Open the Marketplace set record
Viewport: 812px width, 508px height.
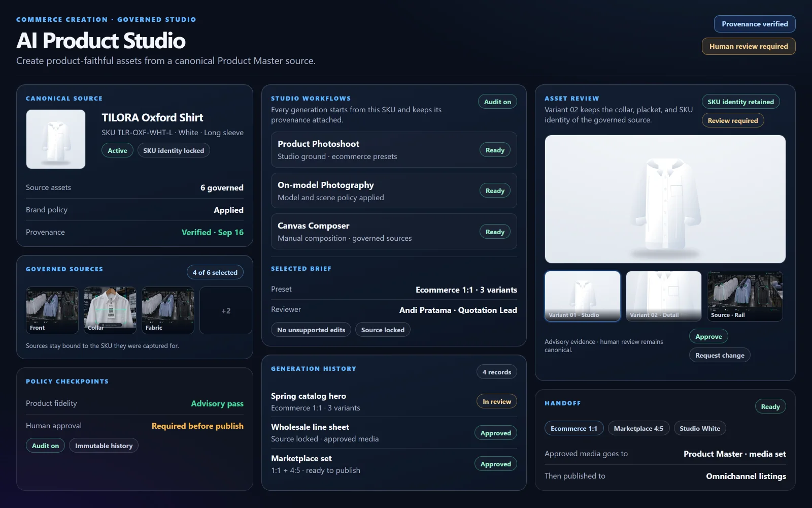[394, 464]
